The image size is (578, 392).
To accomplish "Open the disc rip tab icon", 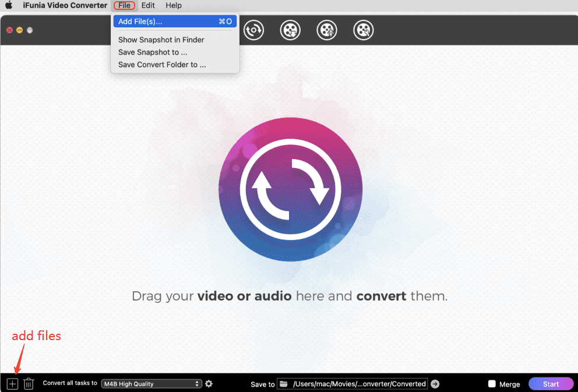I will point(253,30).
